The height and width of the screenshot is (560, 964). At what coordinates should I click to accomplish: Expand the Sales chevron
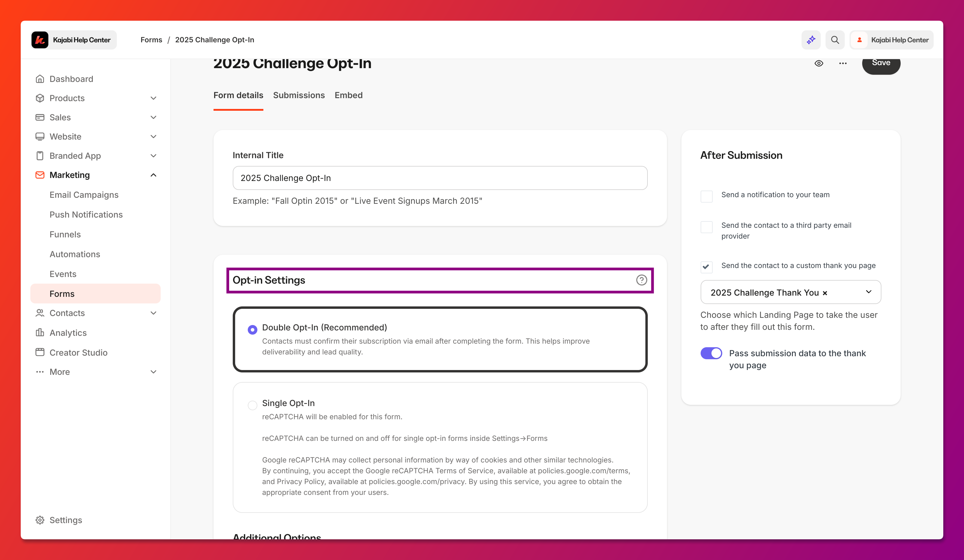[153, 117]
